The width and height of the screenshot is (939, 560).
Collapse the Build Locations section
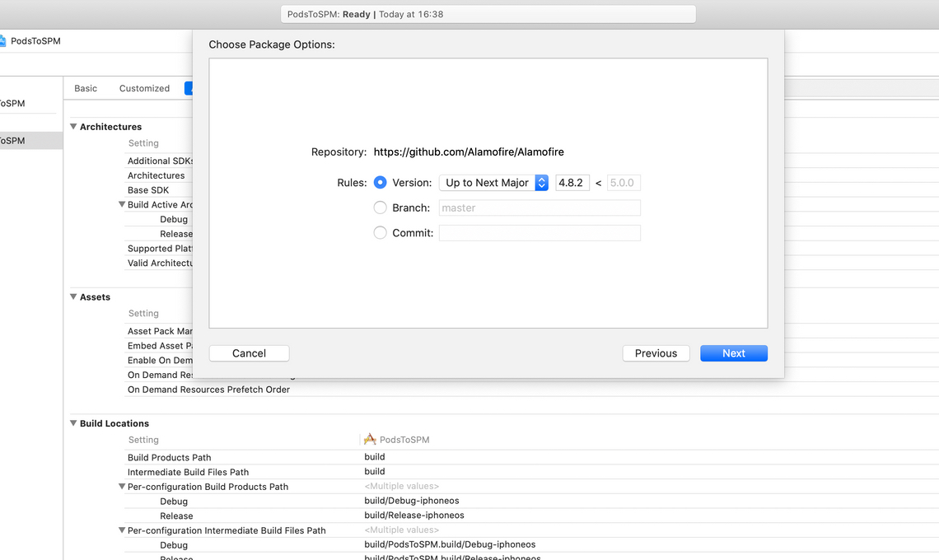(73, 422)
